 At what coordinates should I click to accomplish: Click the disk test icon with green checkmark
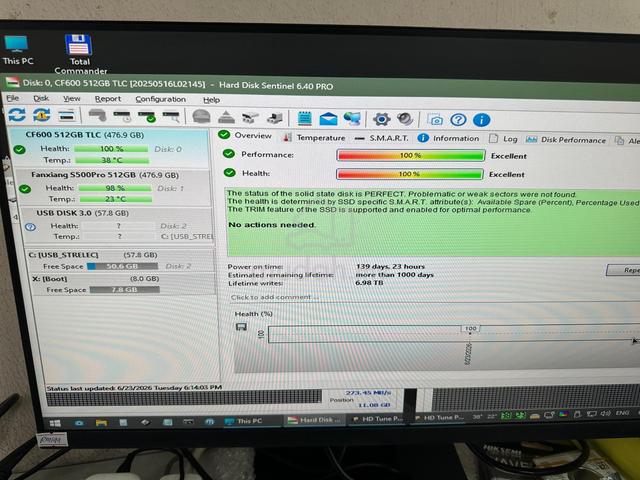(x=147, y=117)
